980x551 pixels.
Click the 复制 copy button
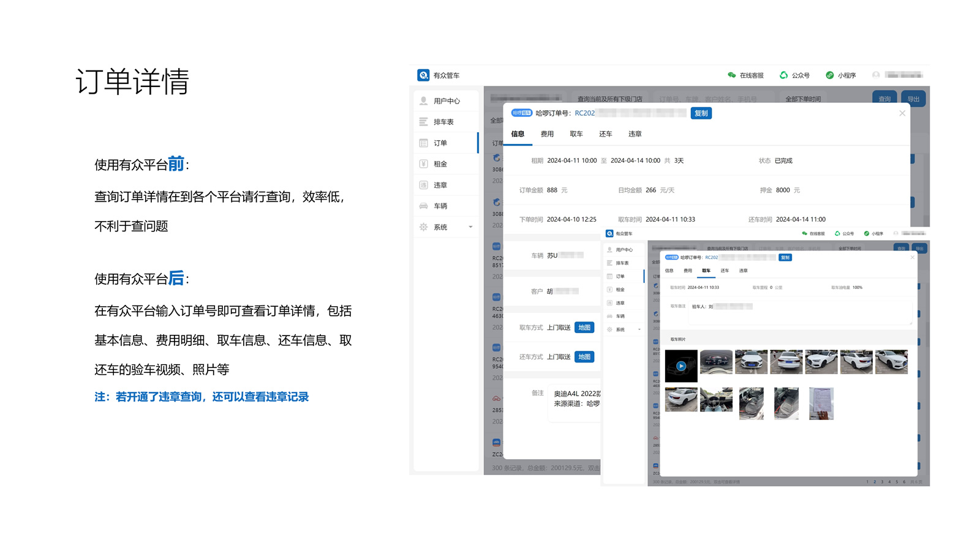701,113
